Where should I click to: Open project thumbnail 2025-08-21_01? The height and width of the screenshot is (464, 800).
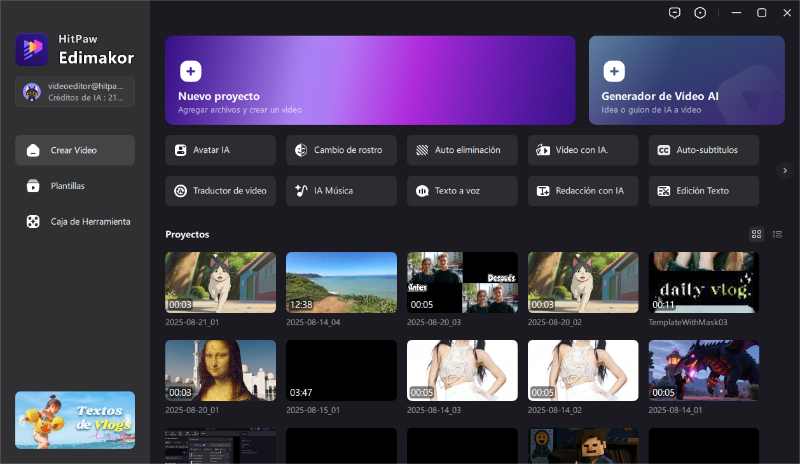pyautogui.click(x=220, y=282)
